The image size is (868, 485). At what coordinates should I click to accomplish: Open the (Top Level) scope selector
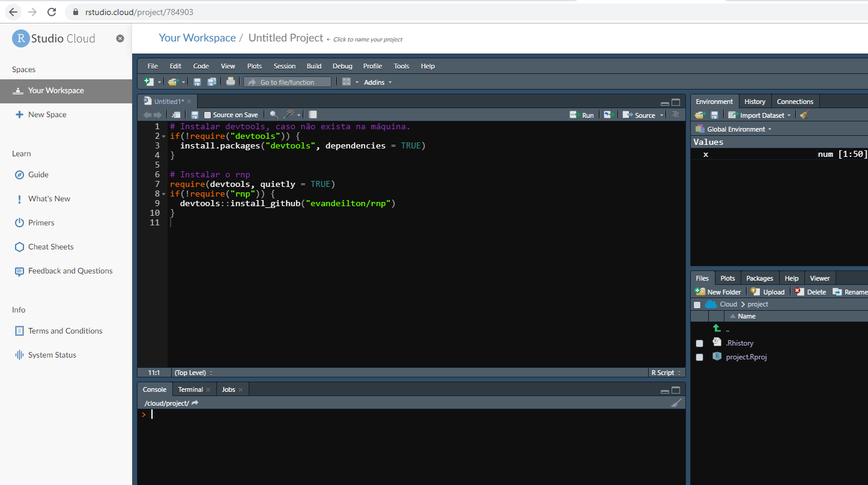click(x=193, y=373)
